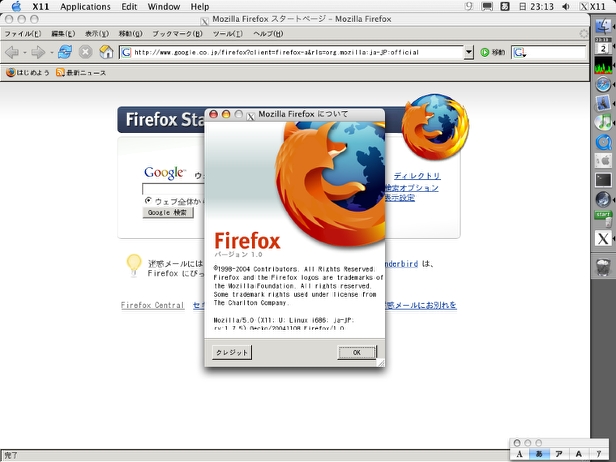Open the X11 application menu
The height and width of the screenshot is (462, 616).
click(x=41, y=7)
